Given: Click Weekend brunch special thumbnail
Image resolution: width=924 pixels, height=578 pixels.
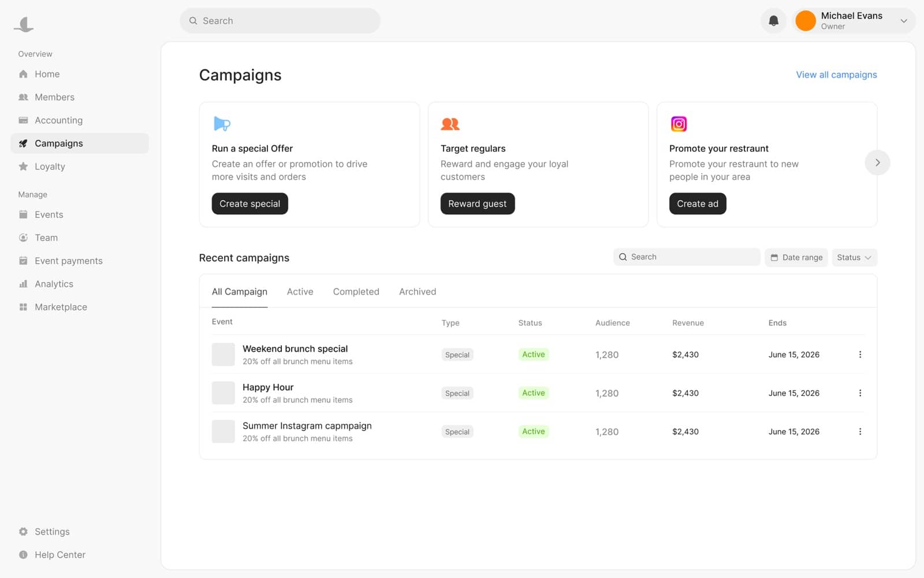Looking at the screenshot, I should [x=223, y=354].
